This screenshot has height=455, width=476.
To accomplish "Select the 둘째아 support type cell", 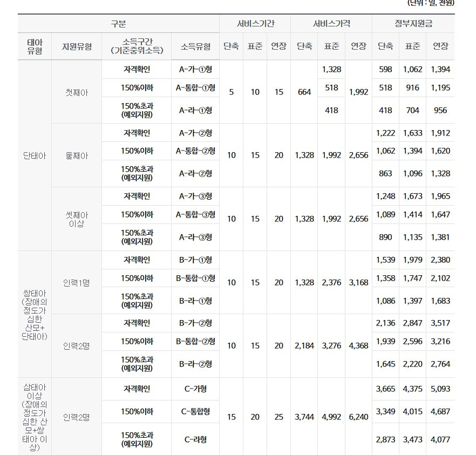I will tap(77, 155).
